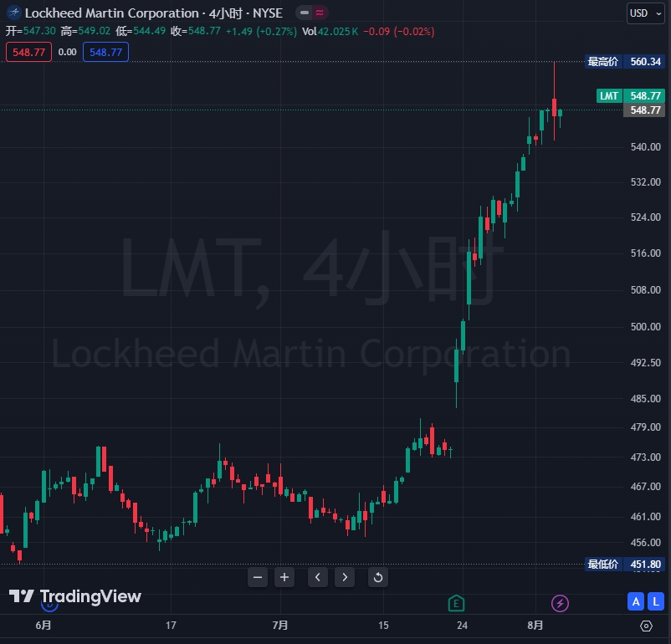The image size is (671, 644).
Task: Click the Lockheed Martin Corporation symbol title
Action: (111, 13)
